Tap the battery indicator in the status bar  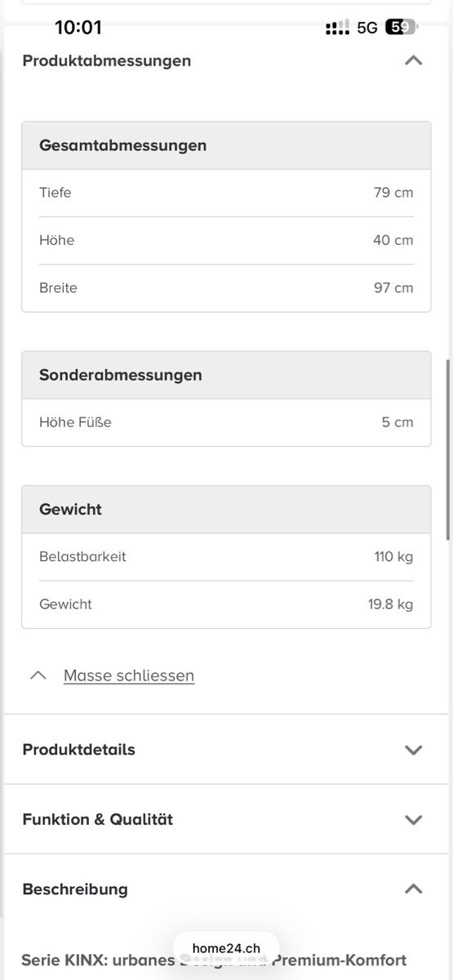[400, 28]
